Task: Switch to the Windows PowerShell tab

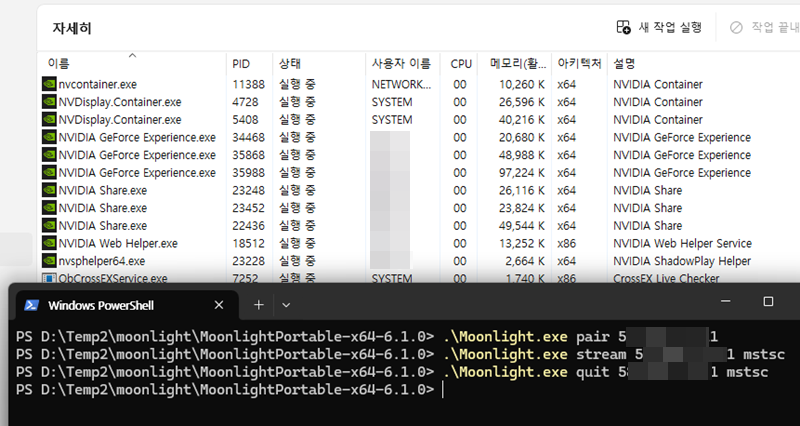Action: tap(127, 305)
